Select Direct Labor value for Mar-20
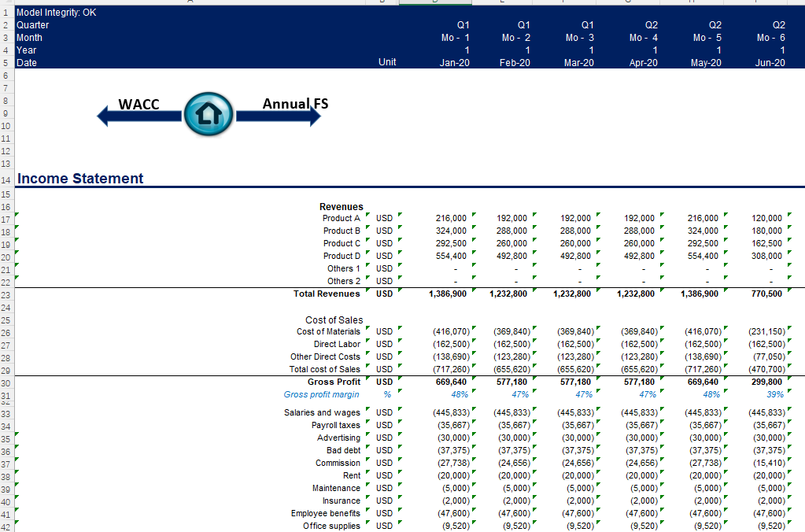This screenshot has width=805, height=532. click(x=576, y=344)
